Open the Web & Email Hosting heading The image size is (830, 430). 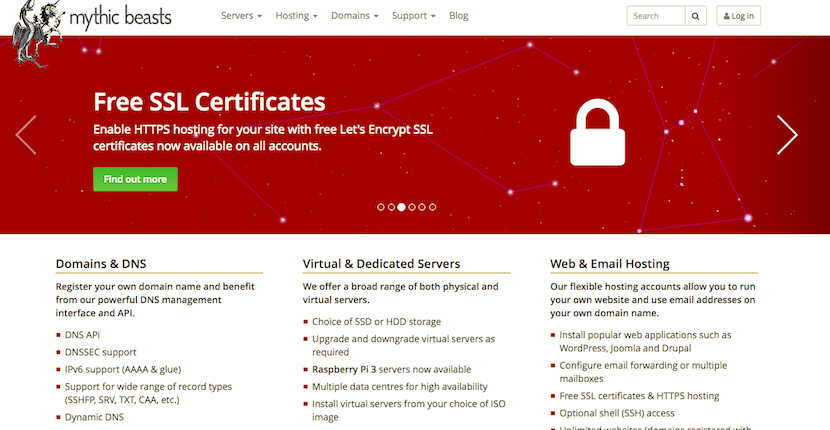609,264
